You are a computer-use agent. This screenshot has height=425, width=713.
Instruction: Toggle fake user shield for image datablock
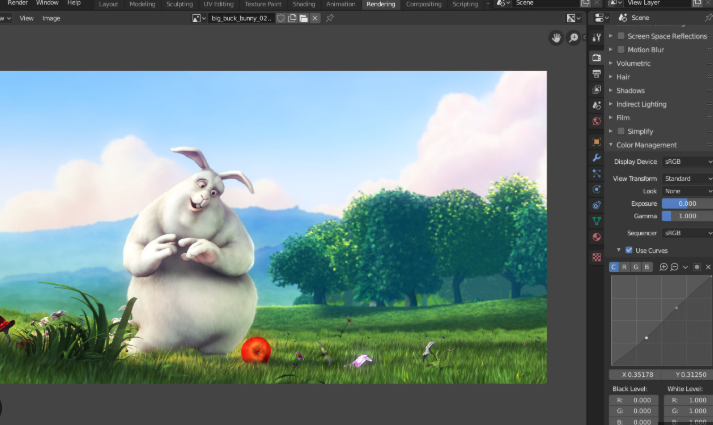(281, 18)
